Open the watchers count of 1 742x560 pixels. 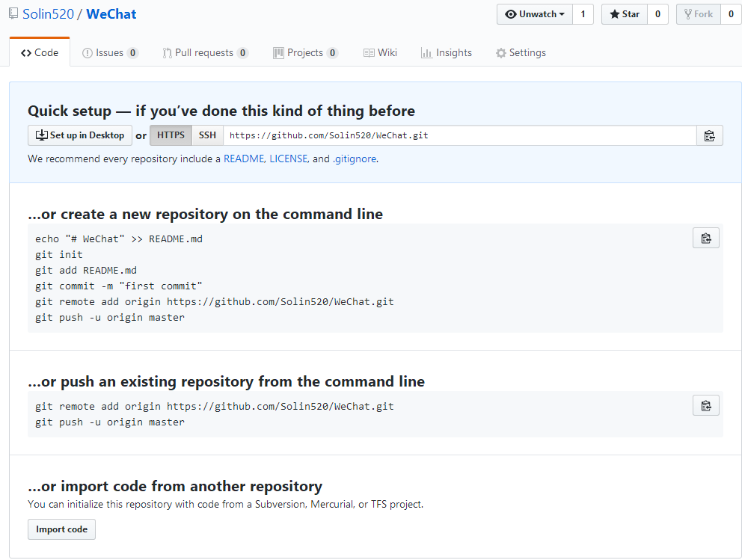(583, 14)
